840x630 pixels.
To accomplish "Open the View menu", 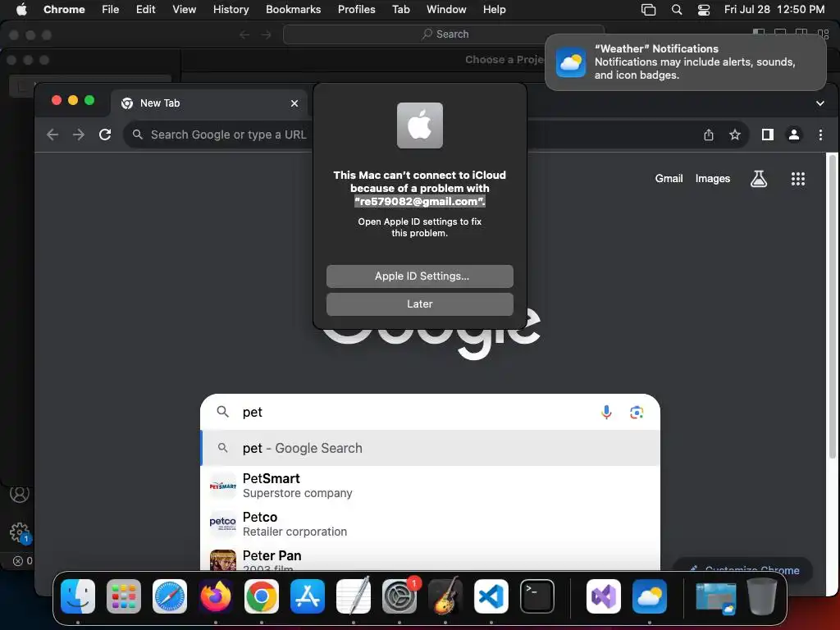I will pyautogui.click(x=184, y=10).
